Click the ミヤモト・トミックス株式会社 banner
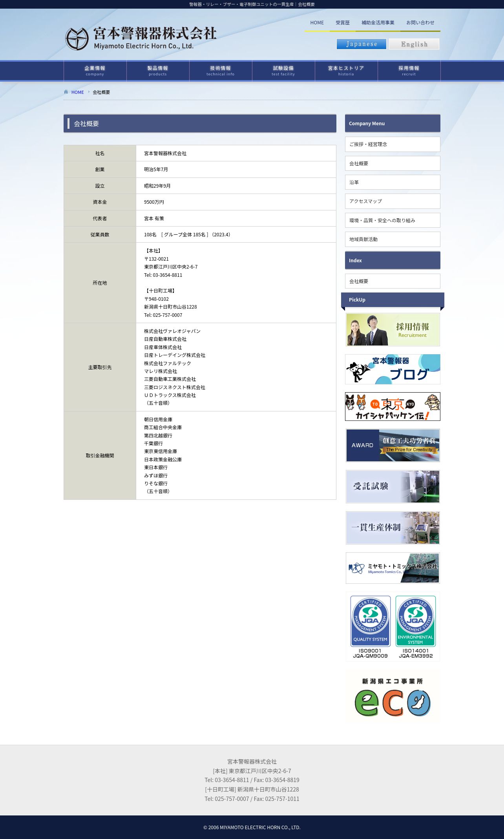 (x=393, y=568)
